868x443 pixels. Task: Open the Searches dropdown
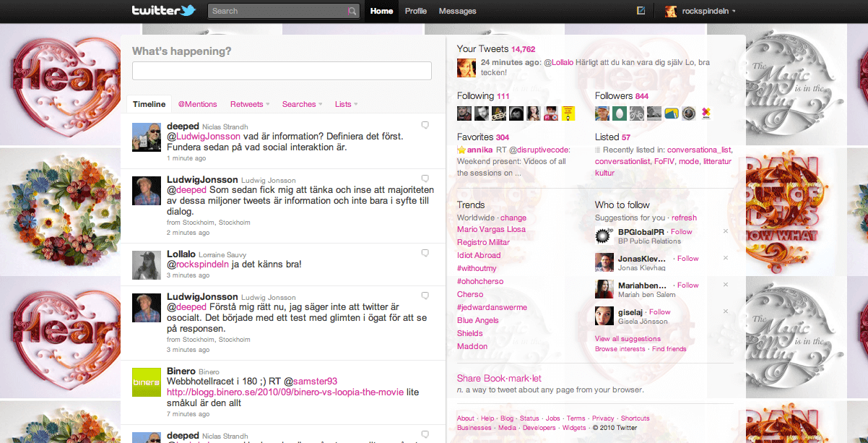click(x=302, y=104)
